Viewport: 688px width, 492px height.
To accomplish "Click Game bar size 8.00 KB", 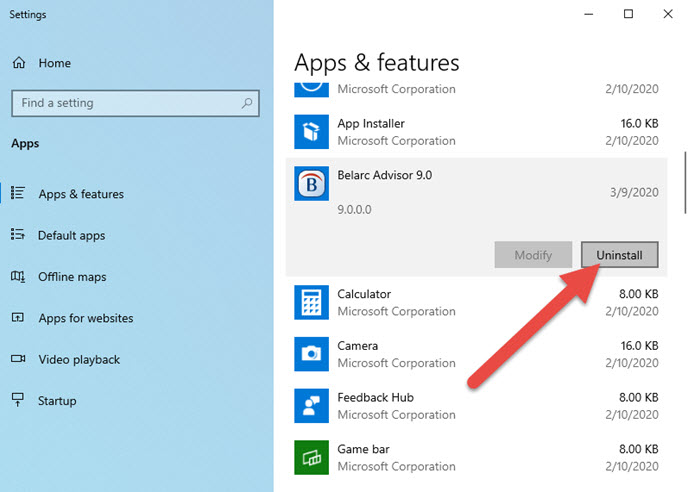I will (638, 449).
